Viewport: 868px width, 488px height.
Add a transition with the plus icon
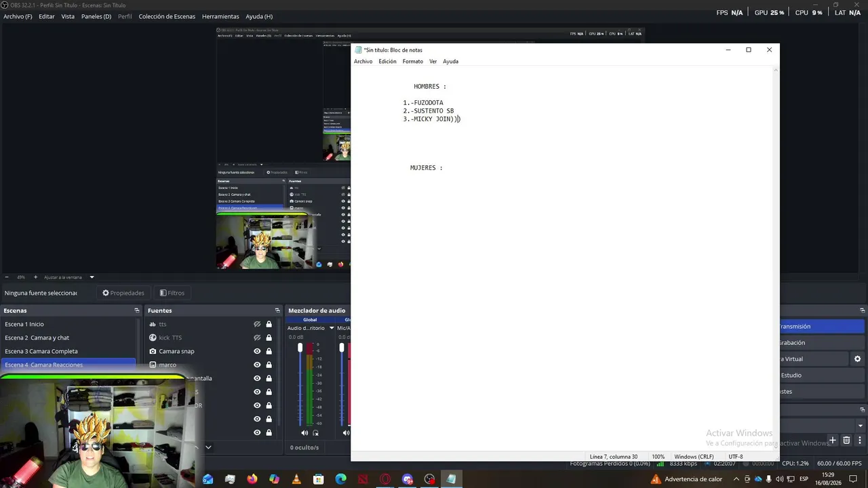point(833,441)
